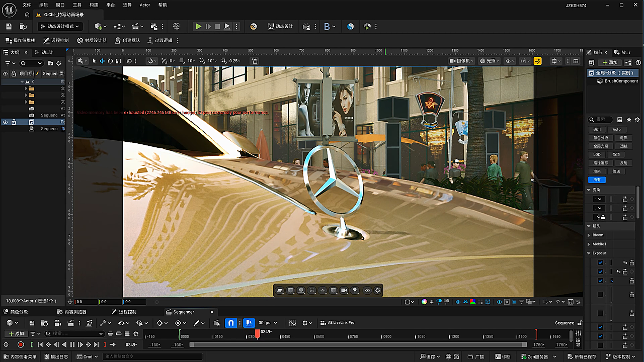Click the 过渡逻辑 button
This screenshot has width=644, height=362.
(160, 40)
